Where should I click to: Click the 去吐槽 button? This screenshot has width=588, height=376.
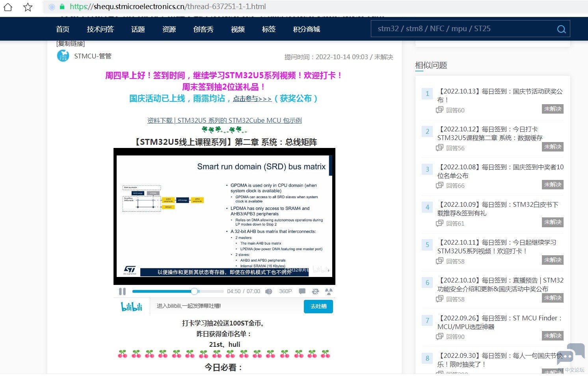[x=318, y=307]
